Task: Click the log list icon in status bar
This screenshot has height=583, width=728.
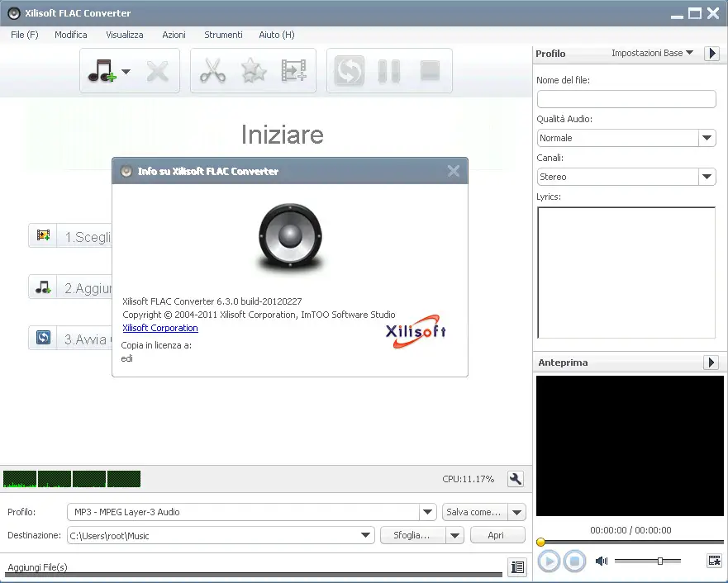Action: point(517,566)
